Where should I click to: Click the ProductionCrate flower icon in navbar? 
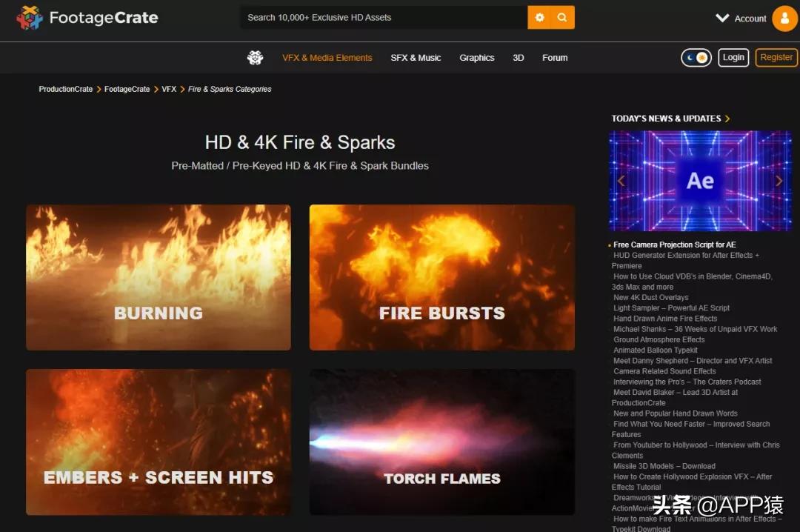256,58
